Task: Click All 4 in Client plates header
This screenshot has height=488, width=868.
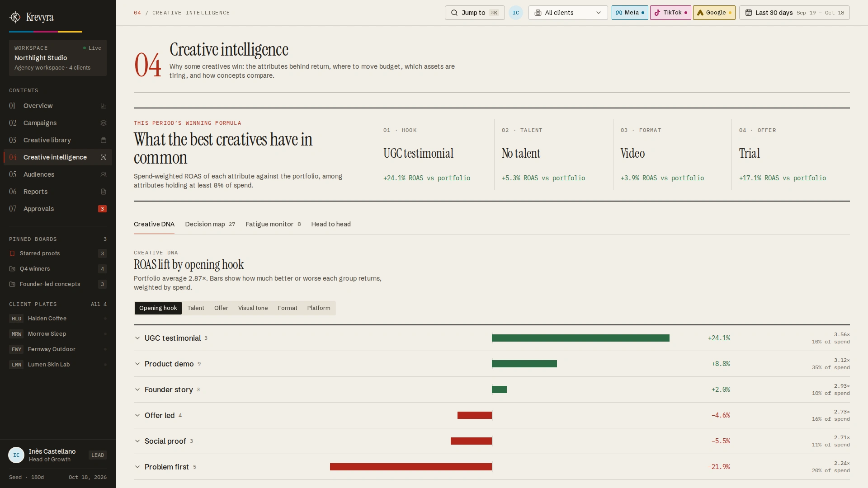Action: [x=99, y=304]
